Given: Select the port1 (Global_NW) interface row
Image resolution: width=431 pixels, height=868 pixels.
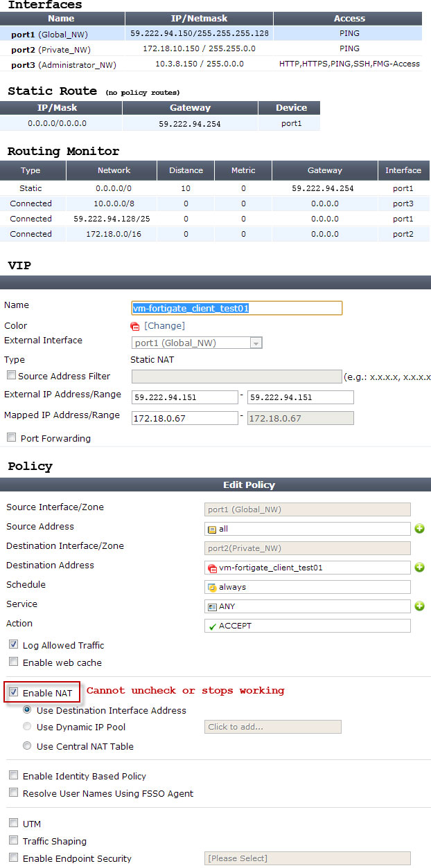Looking at the screenshot, I should coord(211,33).
